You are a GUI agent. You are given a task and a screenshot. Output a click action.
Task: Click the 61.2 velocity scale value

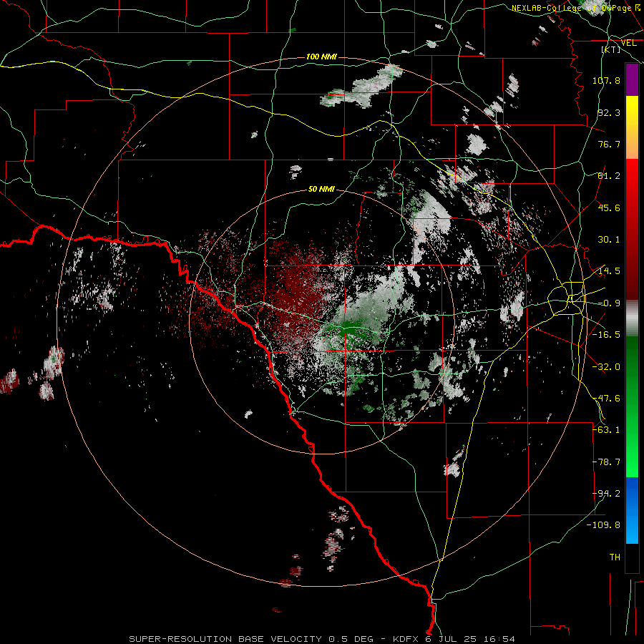pos(609,176)
